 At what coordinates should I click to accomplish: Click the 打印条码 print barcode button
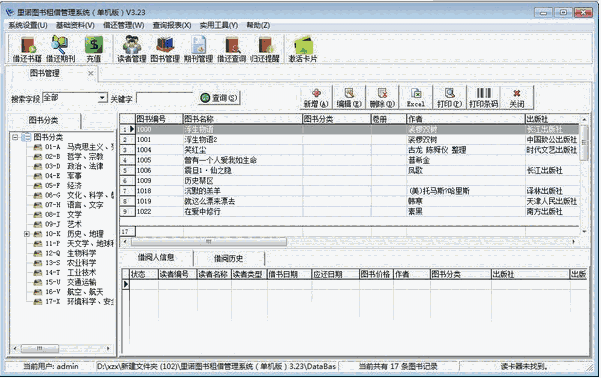[x=483, y=98]
